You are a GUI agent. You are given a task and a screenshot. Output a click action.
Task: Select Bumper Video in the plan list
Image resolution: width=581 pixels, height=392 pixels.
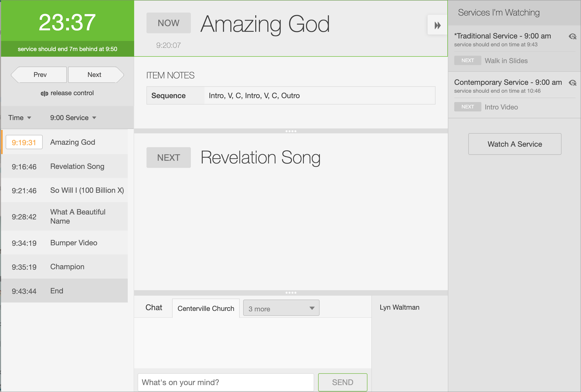[73, 243]
